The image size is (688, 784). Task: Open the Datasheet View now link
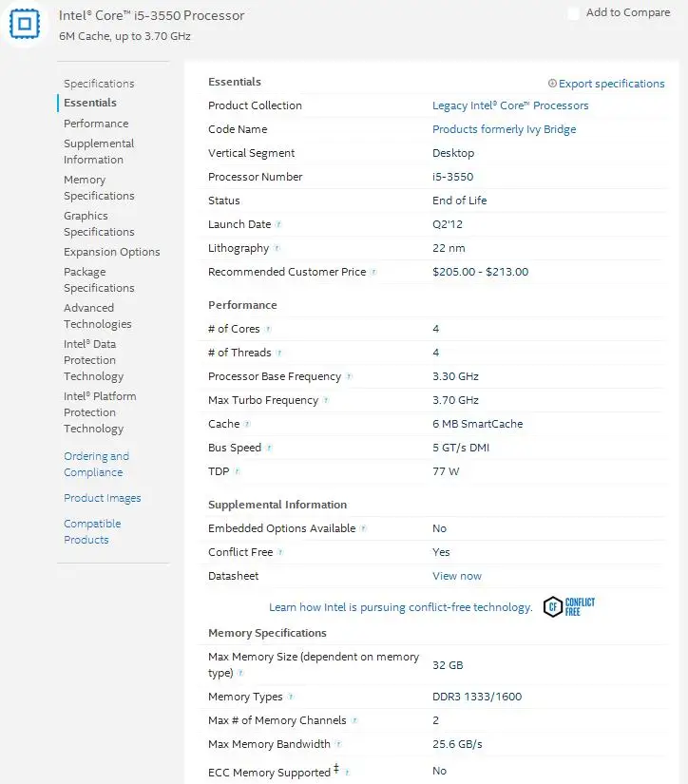click(x=457, y=576)
